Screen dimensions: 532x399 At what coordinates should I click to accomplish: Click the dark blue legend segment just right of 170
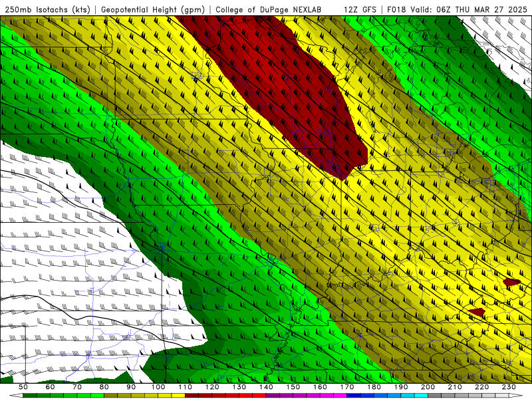tap(354, 396)
